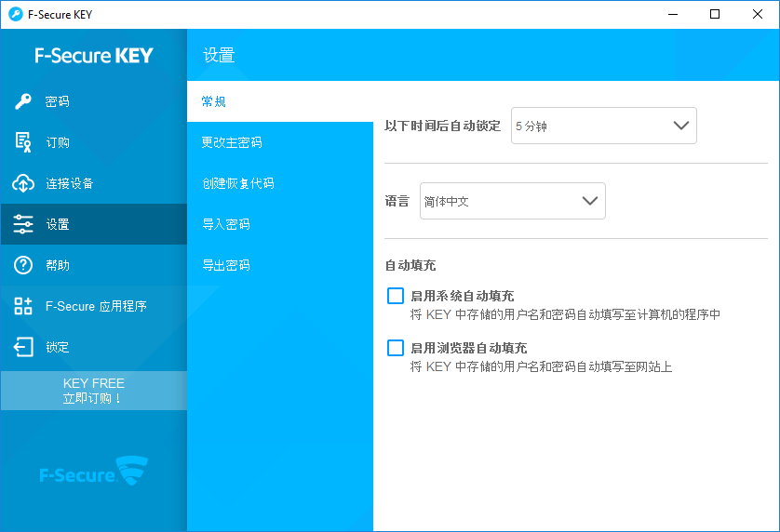Enable the 启用系统自动填充 checkbox
The height and width of the screenshot is (532, 780).
point(396,296)
